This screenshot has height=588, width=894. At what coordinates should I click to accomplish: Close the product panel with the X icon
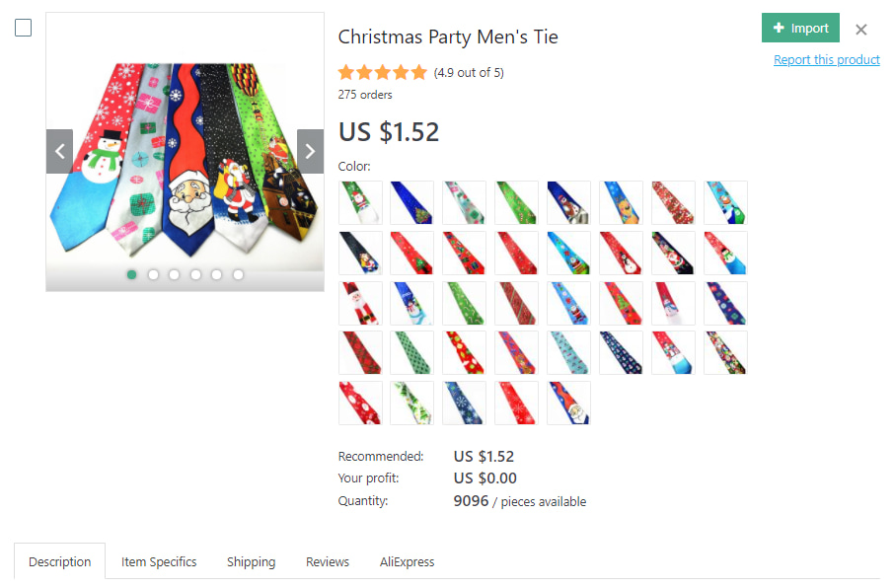(x=861, y=30)
